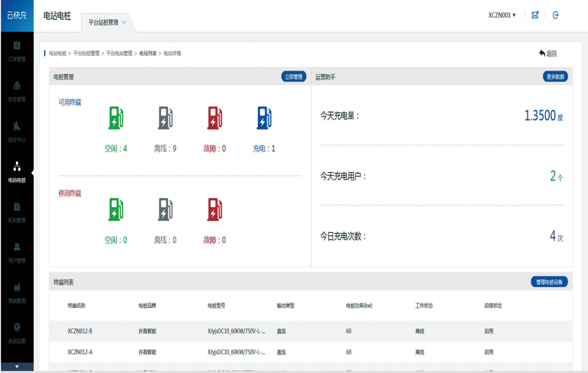588x373 pixels.
Task: Click the blue 充电 charger icon
Action: click(x=264, y=118)
